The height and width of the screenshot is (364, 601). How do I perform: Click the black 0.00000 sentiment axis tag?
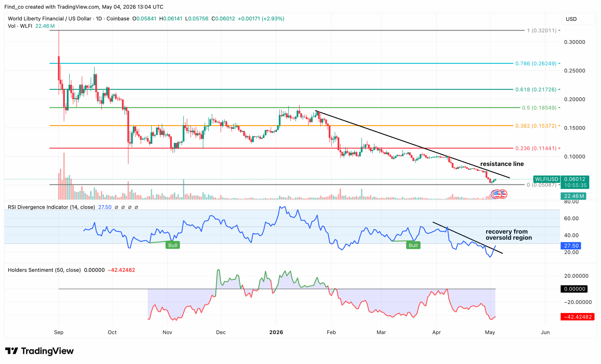(574, 289)
